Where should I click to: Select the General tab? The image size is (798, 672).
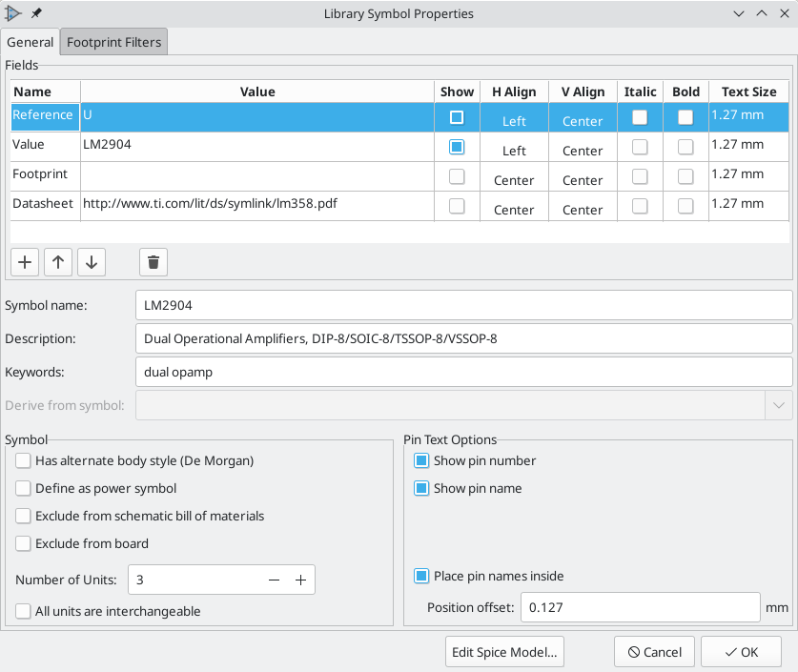point(30,42)
